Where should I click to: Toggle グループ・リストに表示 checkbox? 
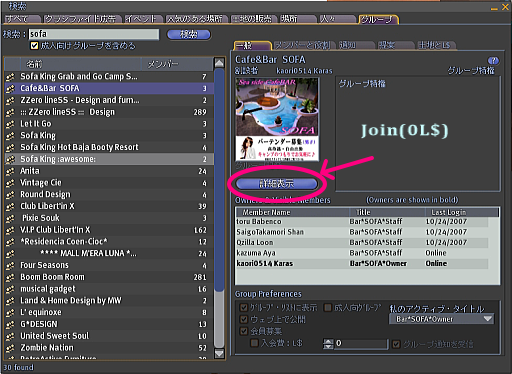[x=244, y=307]
